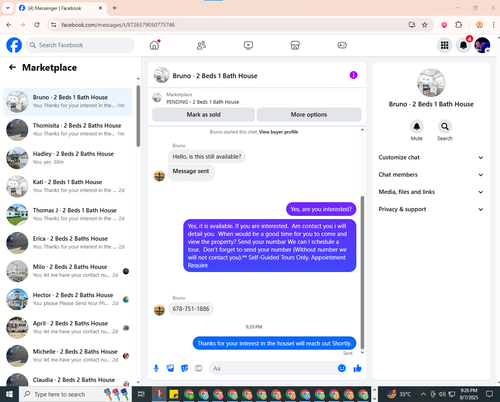Open the weather 35°C taskbar widget
The width and height of the screenshot is (500, 402).
(x=399, y=394)
